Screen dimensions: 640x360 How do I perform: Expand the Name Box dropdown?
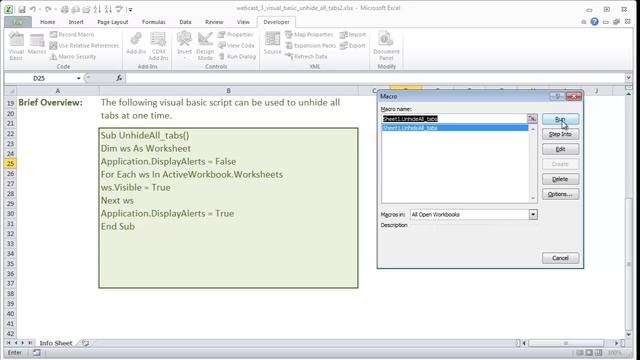pyautogui.click(x=78, y=78)
